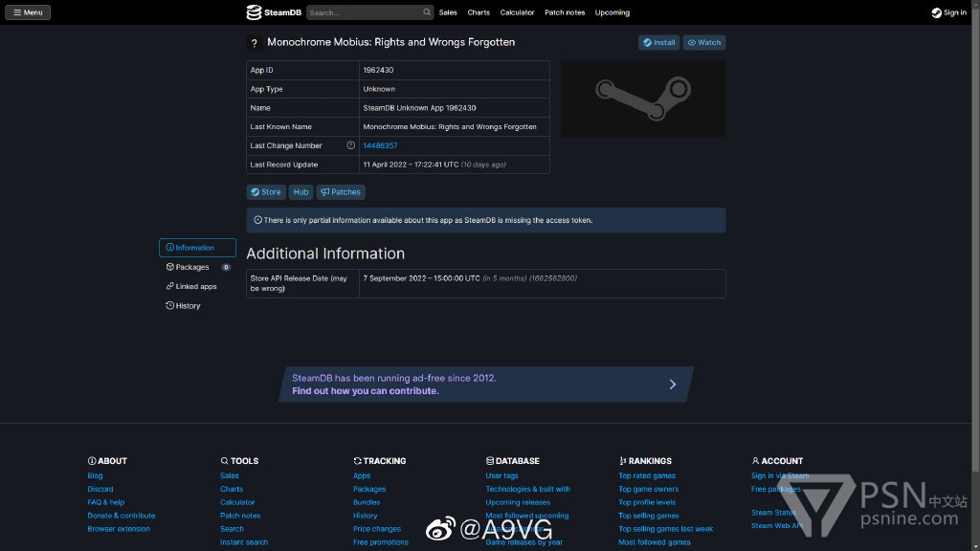Open History link under Tracking

coord(365,516)
